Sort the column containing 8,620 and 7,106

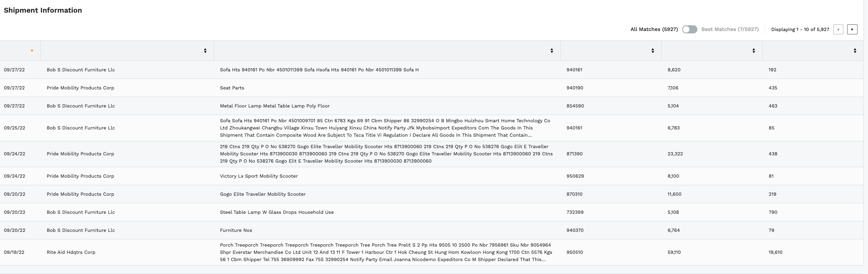(753, 51)
